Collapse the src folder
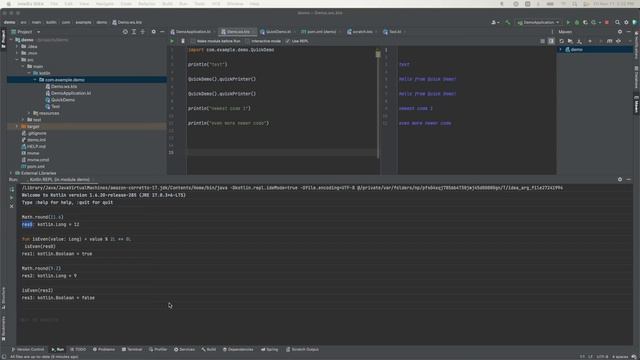640x360 pixels. pos(17,60)
